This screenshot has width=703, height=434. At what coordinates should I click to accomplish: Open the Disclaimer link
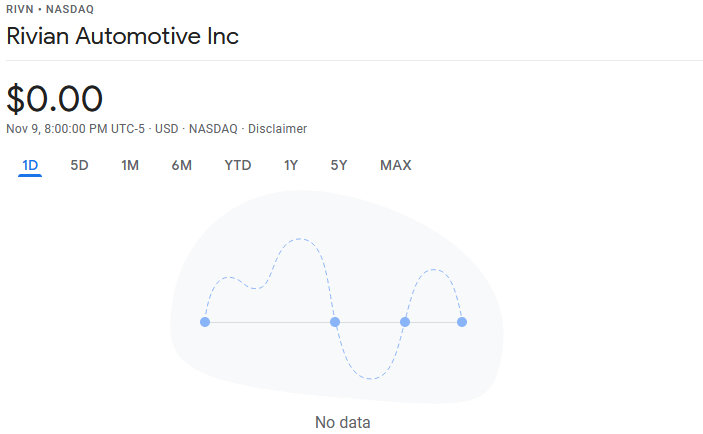click(x=278, y=129)
